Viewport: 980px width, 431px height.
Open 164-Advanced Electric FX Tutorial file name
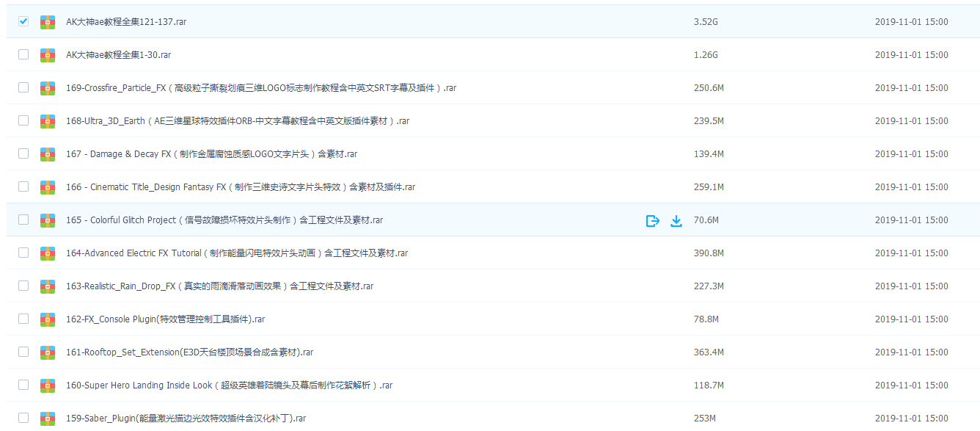[237, 253]
